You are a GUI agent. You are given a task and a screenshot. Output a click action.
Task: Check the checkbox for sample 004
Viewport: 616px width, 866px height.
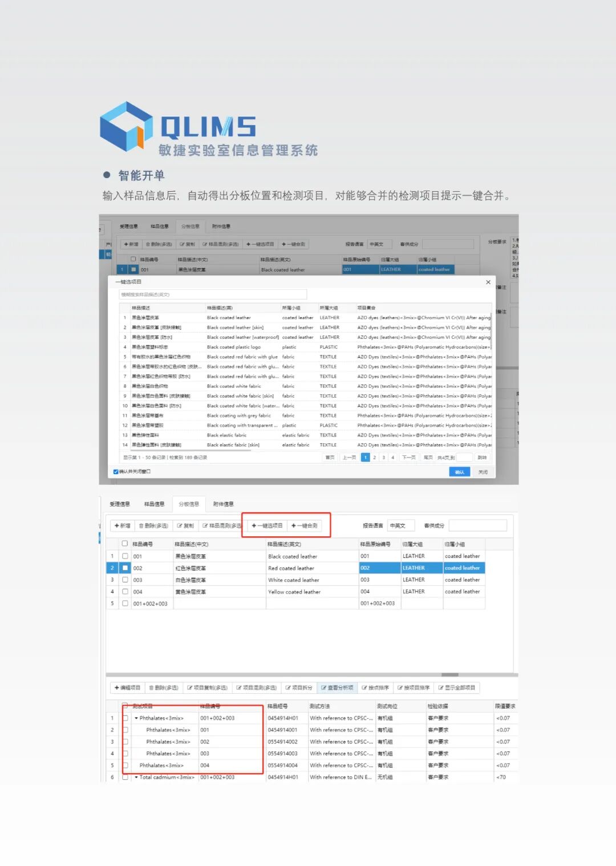(125, 592)
